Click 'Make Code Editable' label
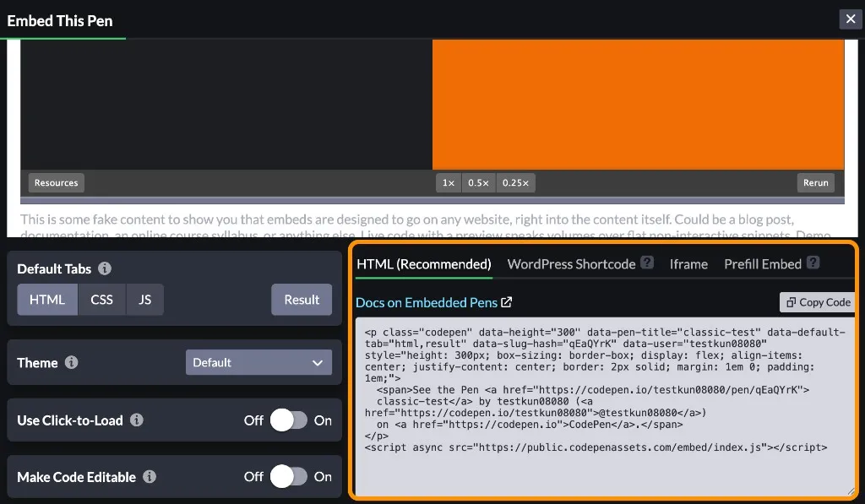This screenshot has width=865, height=504. (77, 476)
